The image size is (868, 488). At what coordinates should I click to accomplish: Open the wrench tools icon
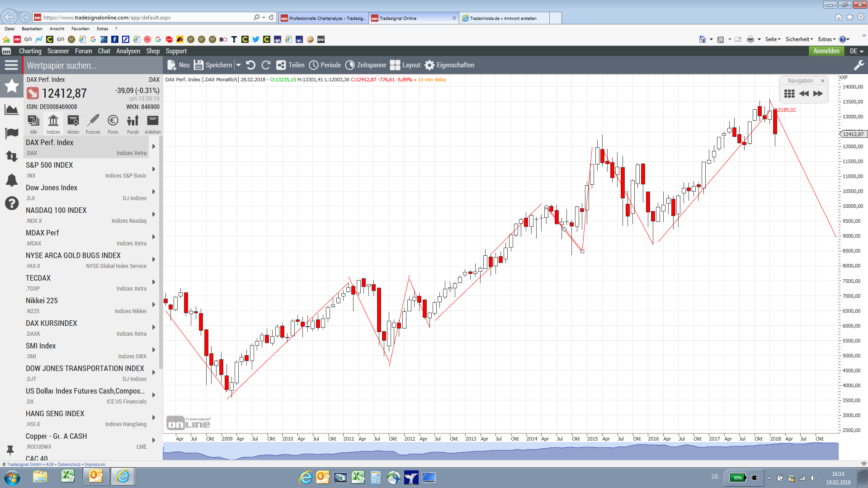click(859, 66)
